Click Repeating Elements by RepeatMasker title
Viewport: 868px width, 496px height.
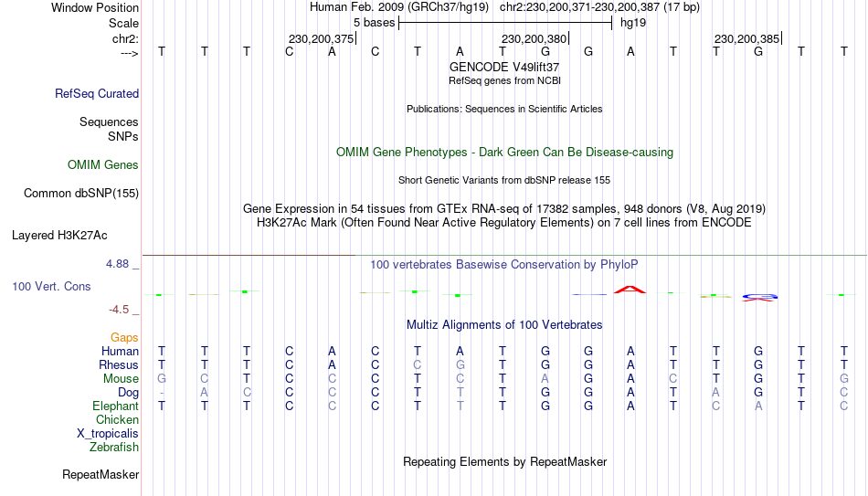coord(504,461)
